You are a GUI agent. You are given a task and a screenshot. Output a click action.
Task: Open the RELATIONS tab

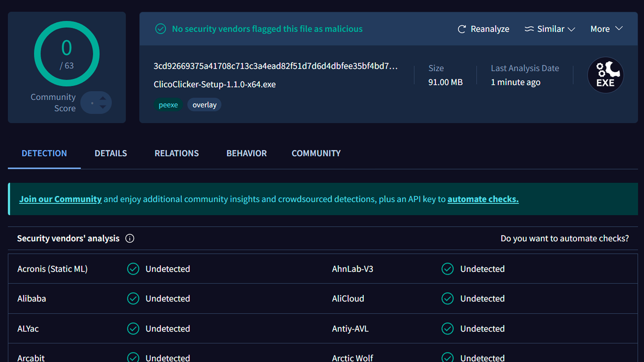[176, 153]
